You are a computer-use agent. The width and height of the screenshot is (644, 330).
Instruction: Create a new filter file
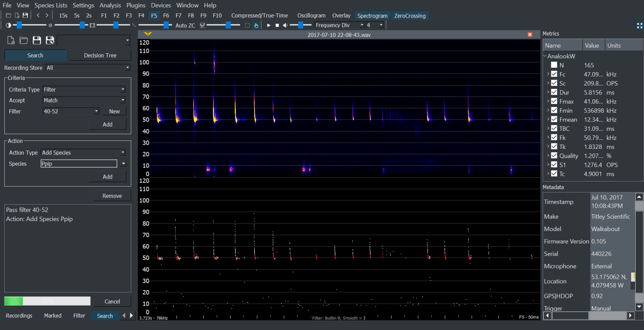[x=10, y=40]
